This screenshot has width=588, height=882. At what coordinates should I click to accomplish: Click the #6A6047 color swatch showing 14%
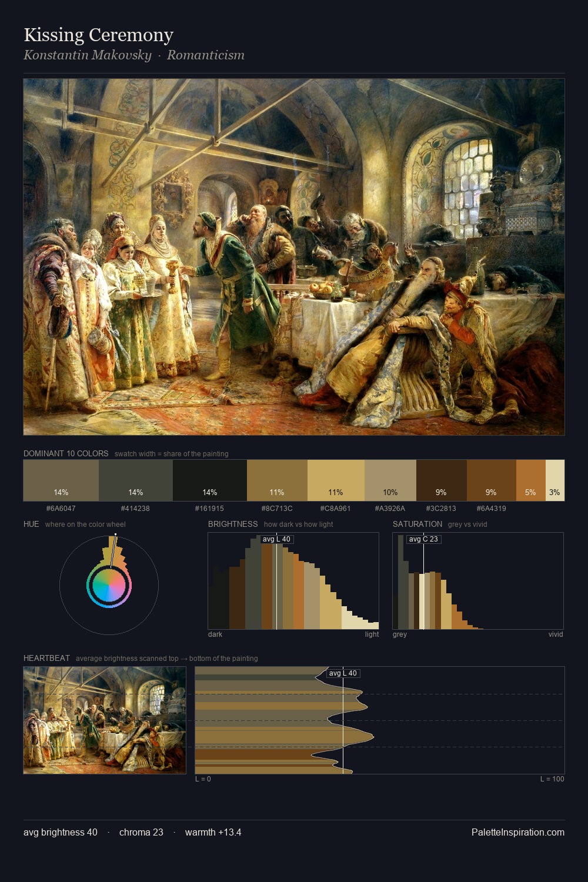point(61,480)
